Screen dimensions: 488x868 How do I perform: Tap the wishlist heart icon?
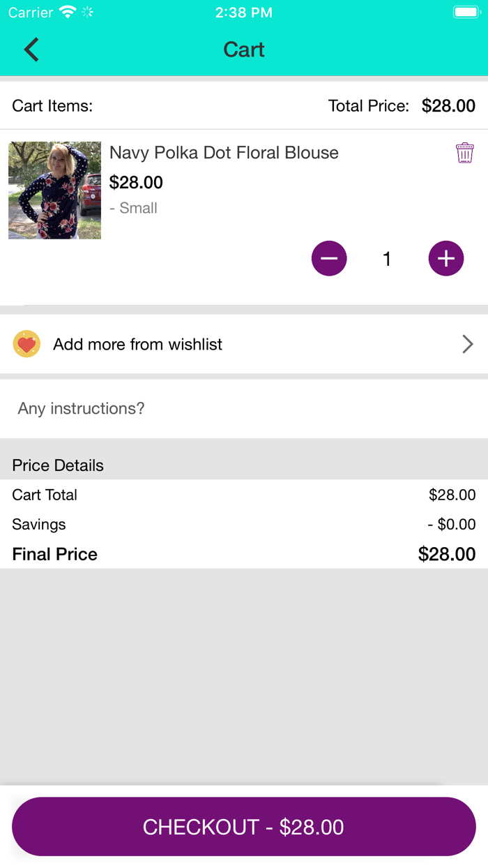[26, 344]
